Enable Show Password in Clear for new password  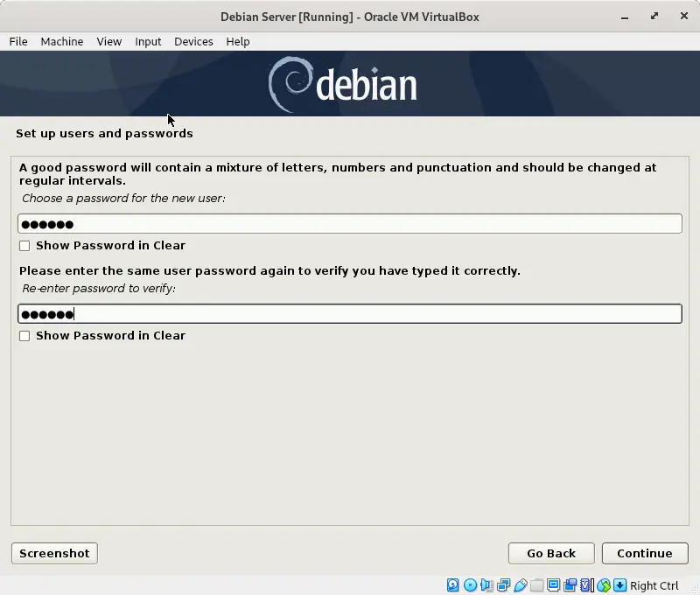pos(24,246)
